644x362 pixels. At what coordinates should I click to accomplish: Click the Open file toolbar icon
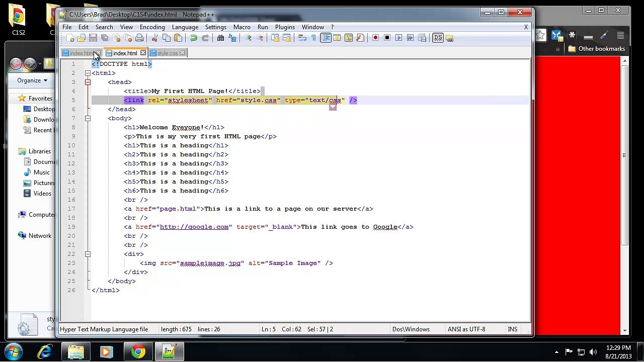(x=82, y=38)
